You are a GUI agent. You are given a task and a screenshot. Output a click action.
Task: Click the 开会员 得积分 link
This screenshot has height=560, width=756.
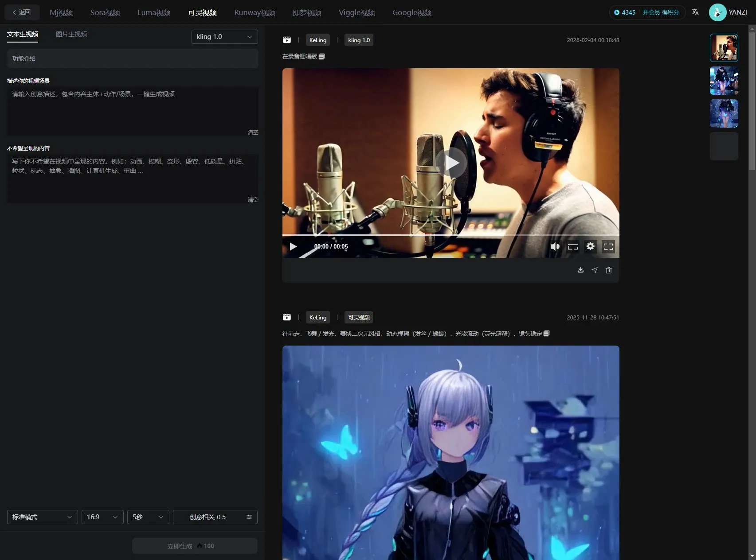tap(661, 12)
